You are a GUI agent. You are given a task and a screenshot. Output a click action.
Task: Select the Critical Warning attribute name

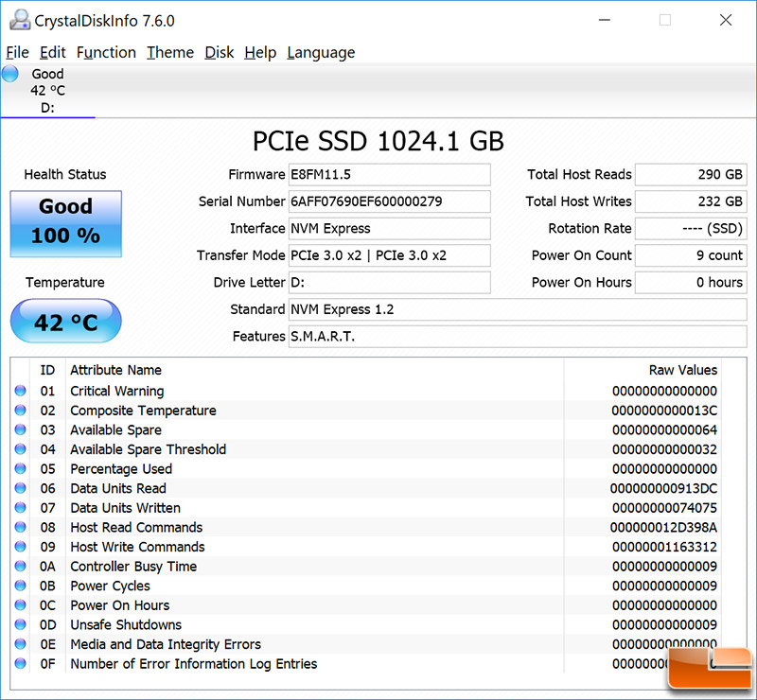pyautogui.click(x=117, y=391)
